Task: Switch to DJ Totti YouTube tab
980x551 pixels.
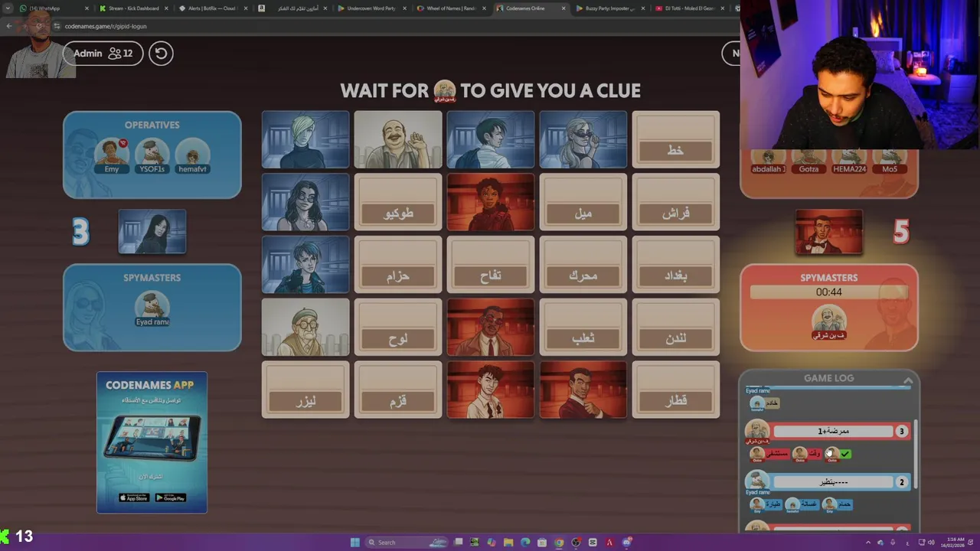Action: point(689,8)
